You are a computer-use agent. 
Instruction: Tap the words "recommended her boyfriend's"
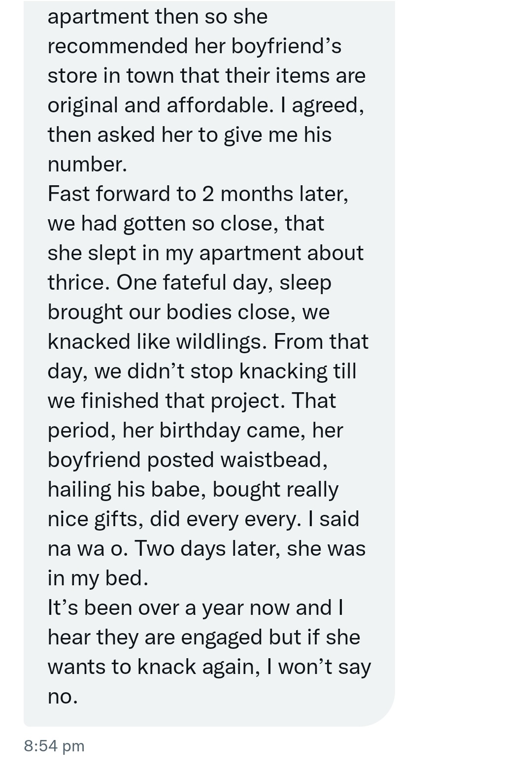[195, 46]
